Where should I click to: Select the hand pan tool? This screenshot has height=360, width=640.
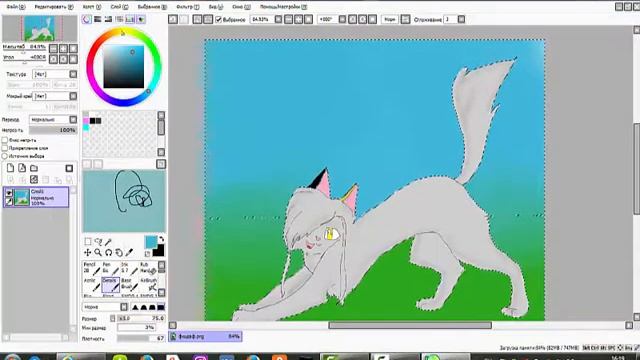point(119,253)
